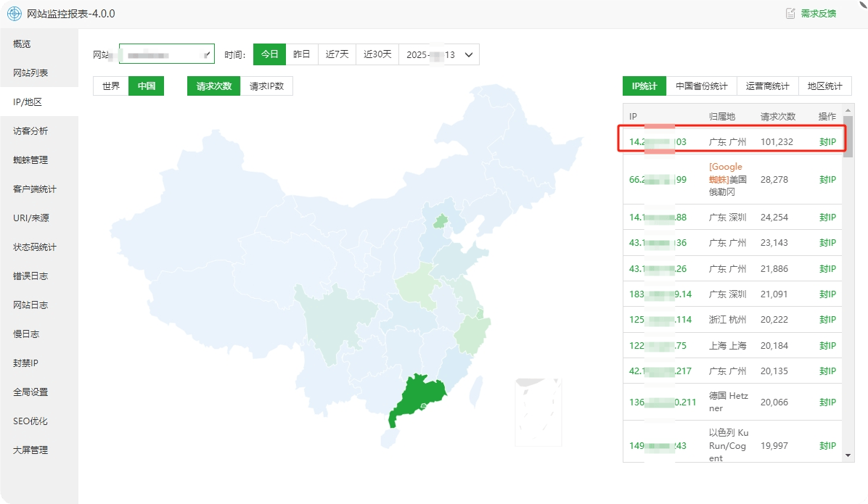Expand the date picker dropdown arrow

point(470,54)
